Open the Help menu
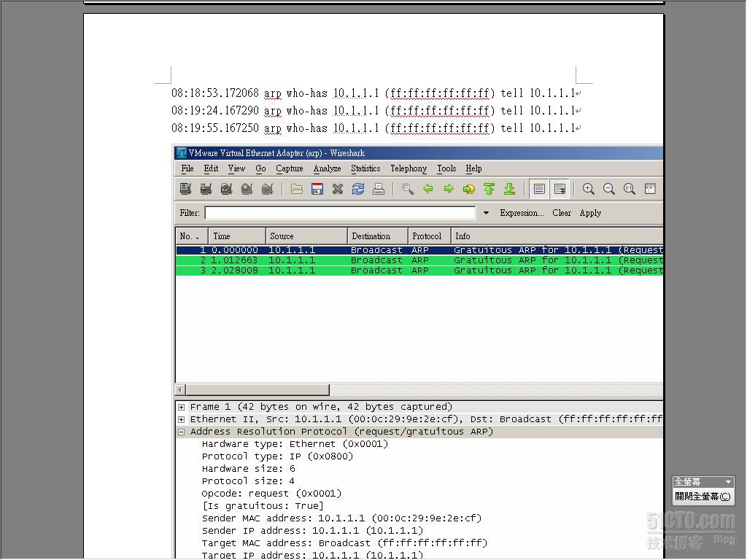 pyautogui.click(x=473, y=168)
